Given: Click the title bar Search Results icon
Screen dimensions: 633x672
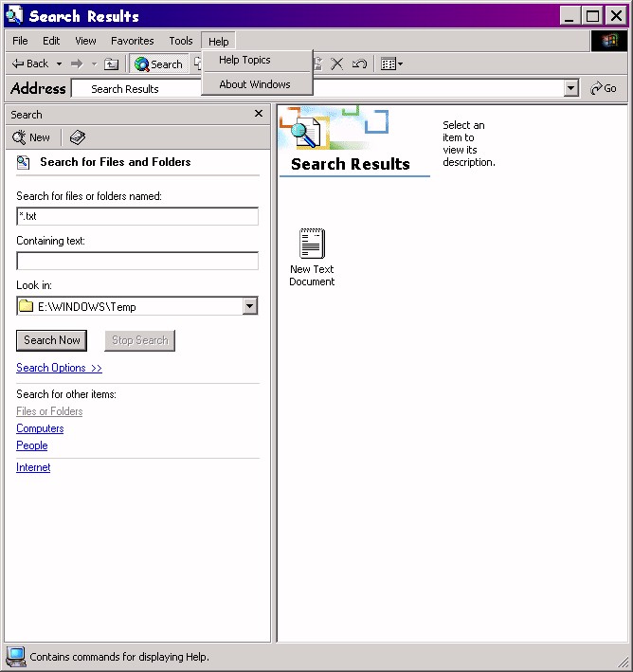Looking at the screenshot, I should click(x=14, y=15).
